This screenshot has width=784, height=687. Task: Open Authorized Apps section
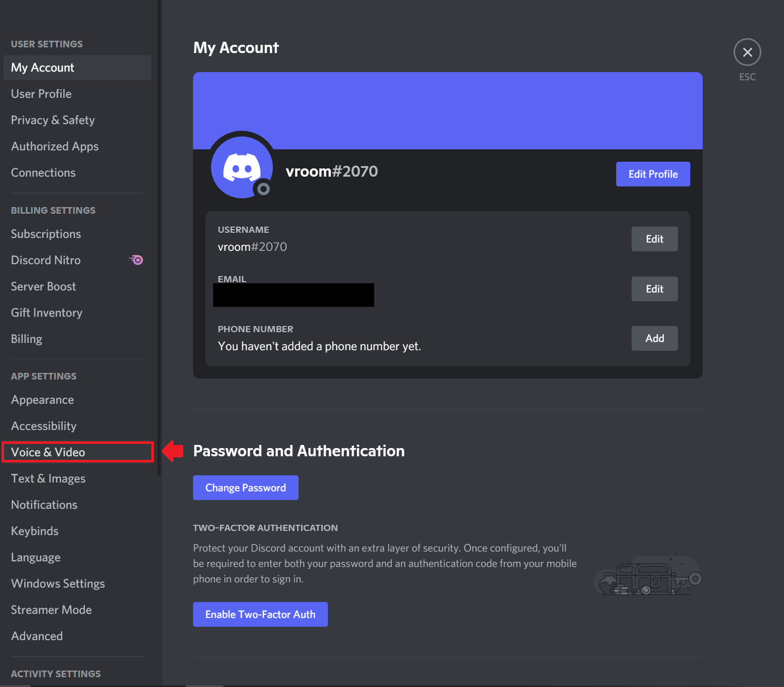77,146
